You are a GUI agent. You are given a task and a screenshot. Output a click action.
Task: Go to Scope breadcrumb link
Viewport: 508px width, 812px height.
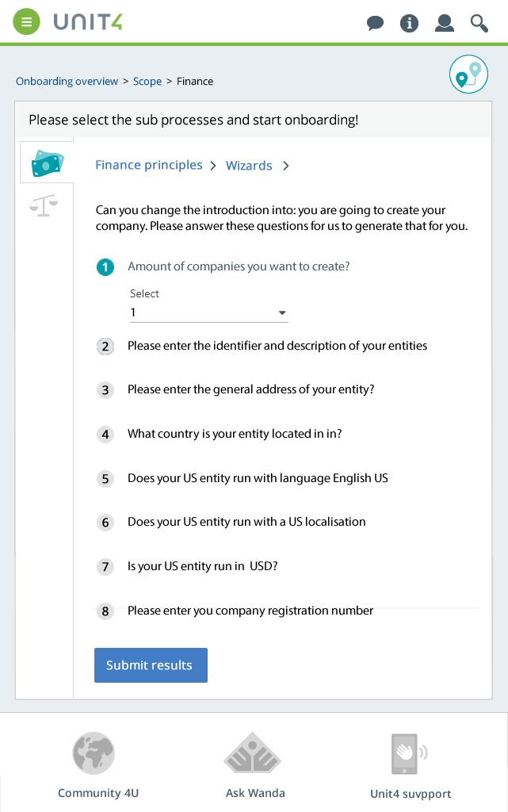[147, 82]
